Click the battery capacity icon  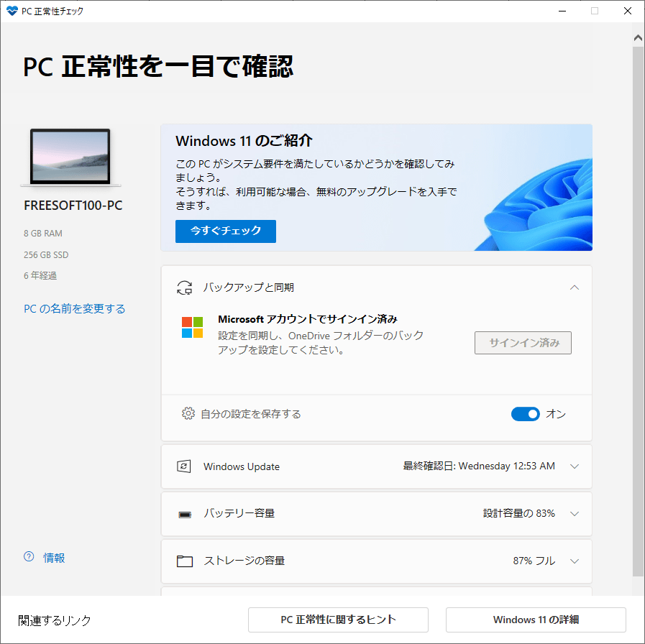185,514
